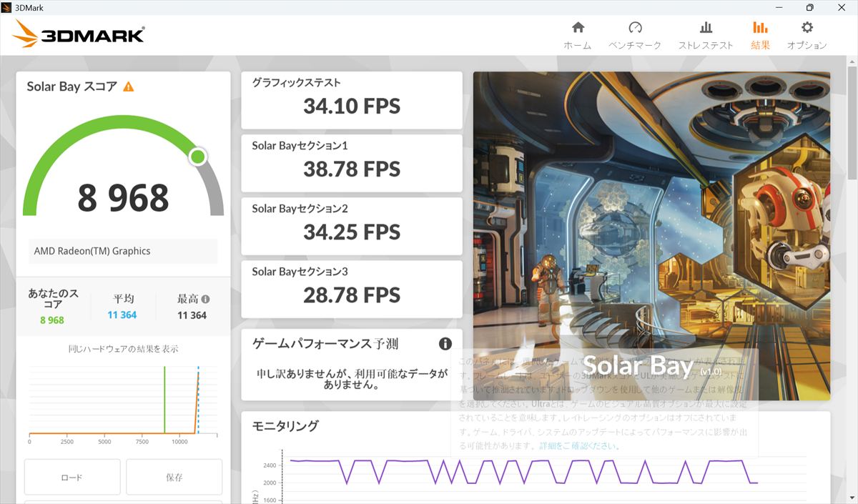Switch to the ベンチマーク tab
858x504 pixels.
(x=635, y=36)
